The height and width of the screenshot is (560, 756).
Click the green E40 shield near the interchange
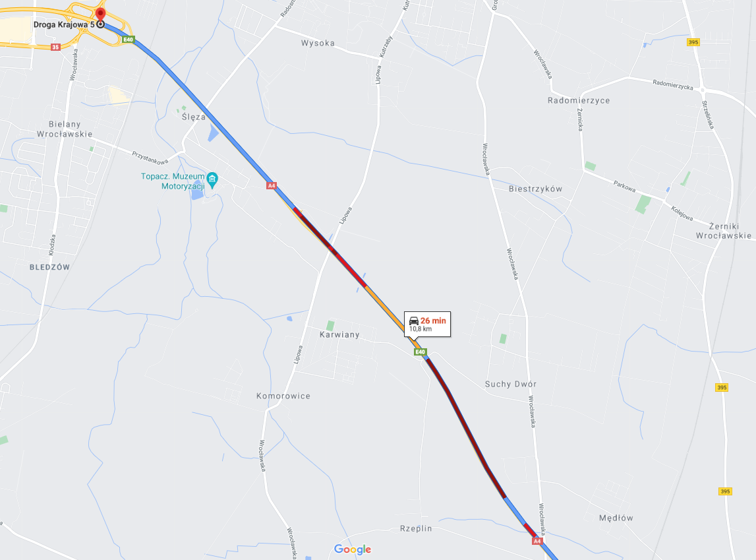128,40
